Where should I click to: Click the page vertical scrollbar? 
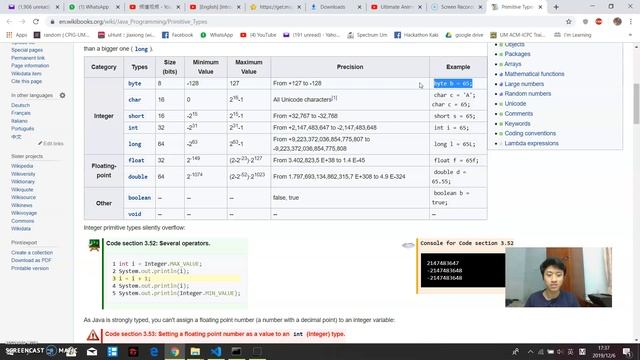(x=636, y=103)
